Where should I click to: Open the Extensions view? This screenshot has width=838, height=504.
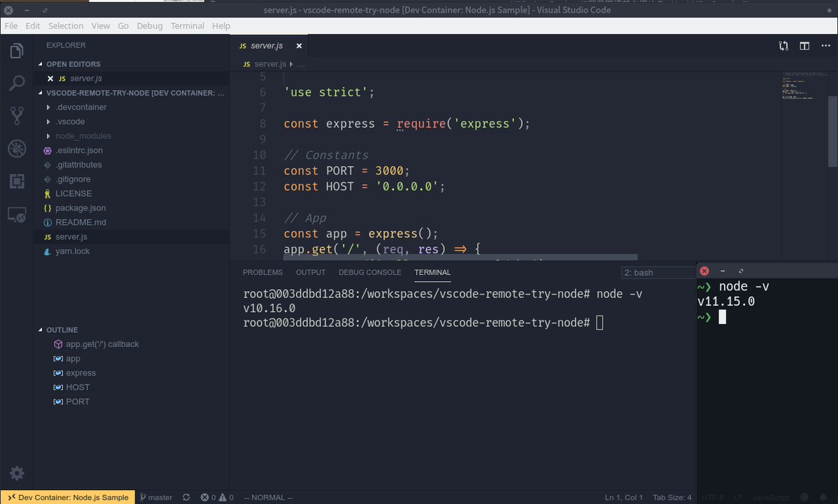coord(17,181)
